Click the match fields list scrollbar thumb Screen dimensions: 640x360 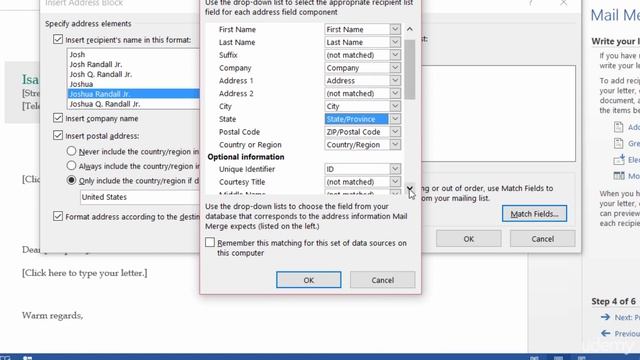click(410, 69)
